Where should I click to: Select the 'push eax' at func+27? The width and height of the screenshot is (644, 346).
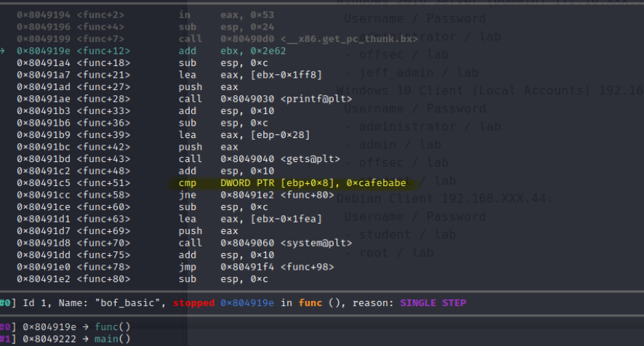click(x=208, y=86)
